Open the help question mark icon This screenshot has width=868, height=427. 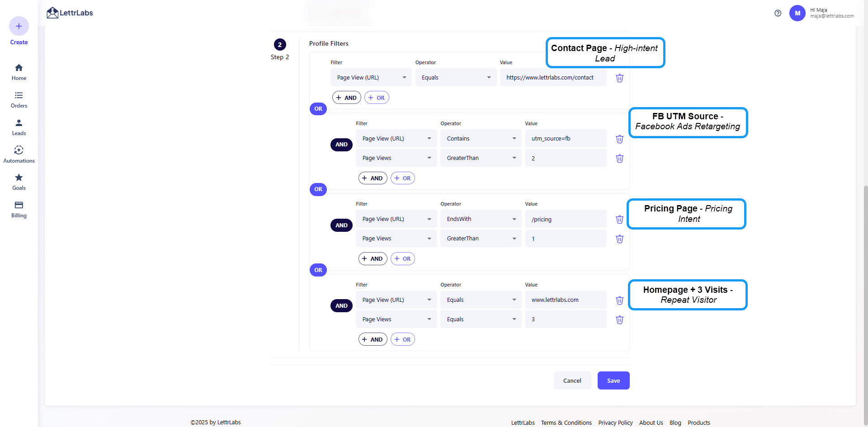point(778,13)
